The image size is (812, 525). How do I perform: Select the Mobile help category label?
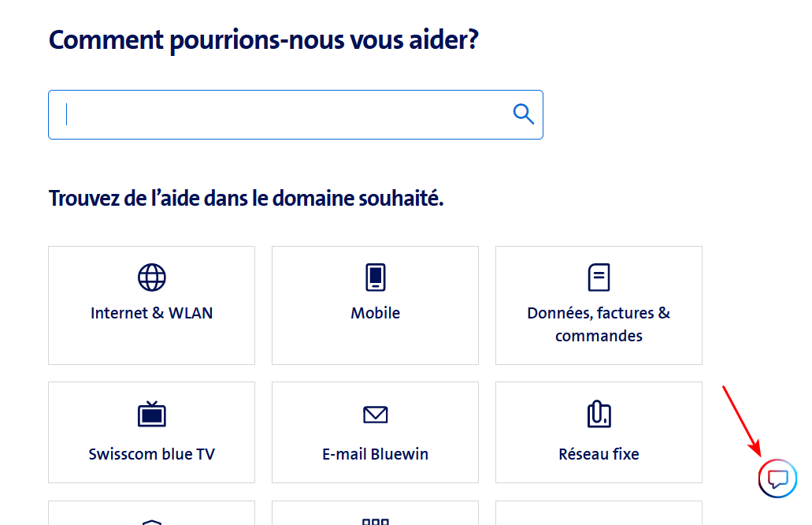click(375, 313)
